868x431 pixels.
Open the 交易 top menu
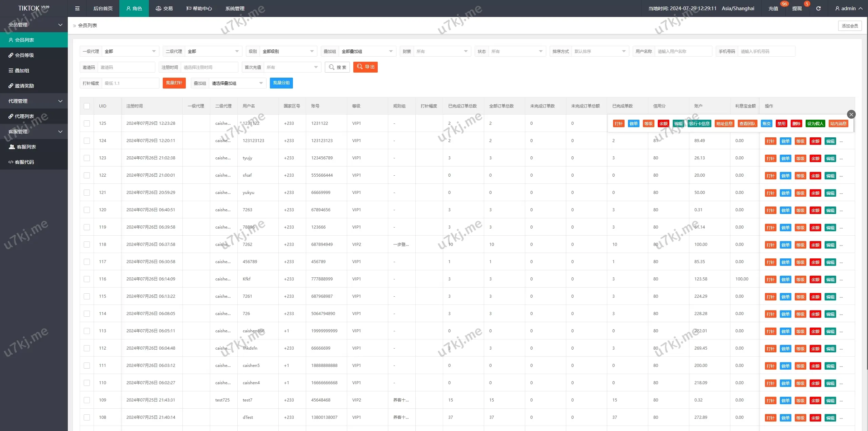(x=164, y=8)
